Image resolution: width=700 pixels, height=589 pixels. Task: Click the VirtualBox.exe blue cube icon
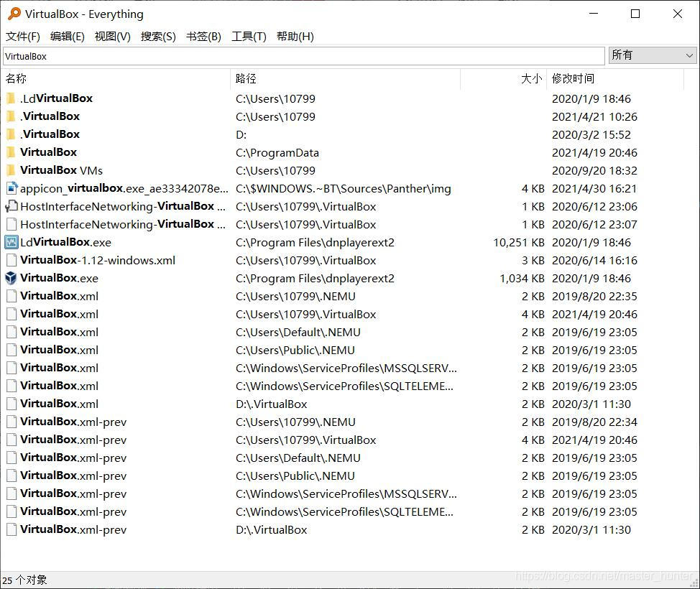coord(11,278)
